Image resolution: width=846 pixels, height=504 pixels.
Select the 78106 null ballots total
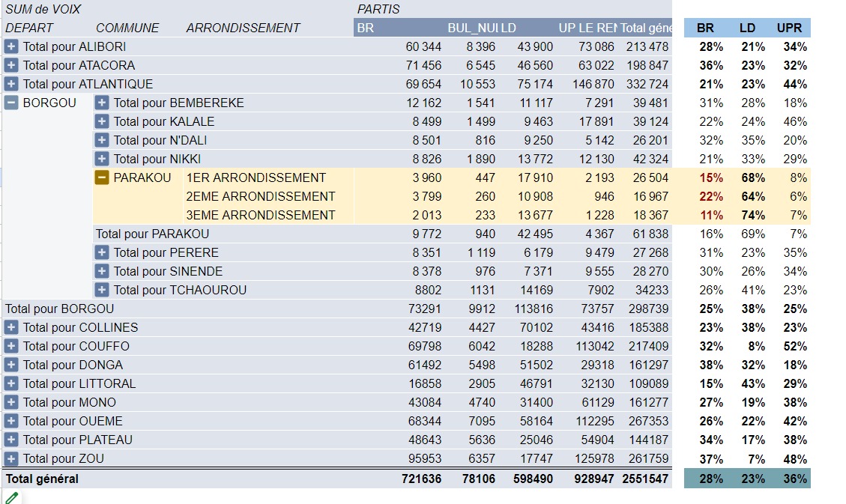[x=479, y=479]
